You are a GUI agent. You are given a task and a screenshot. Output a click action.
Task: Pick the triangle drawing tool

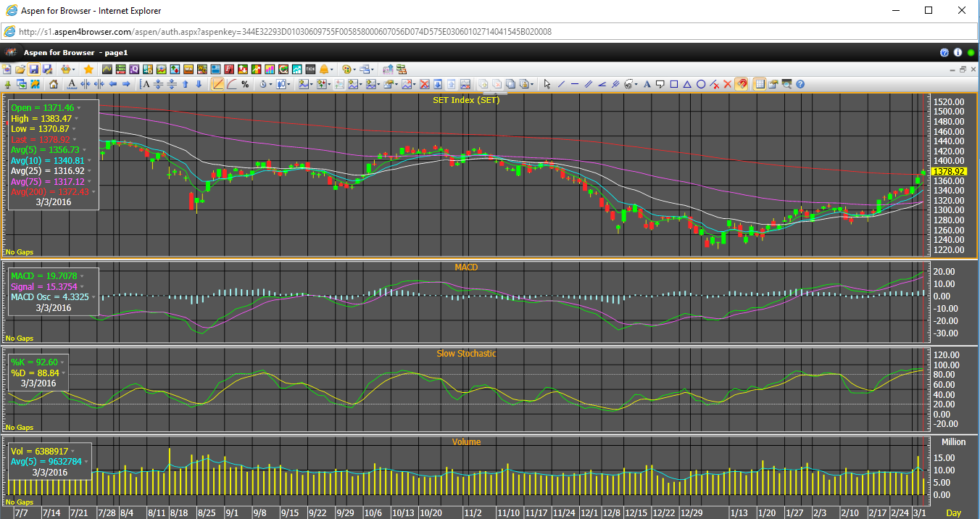click(x=687, y=84)
